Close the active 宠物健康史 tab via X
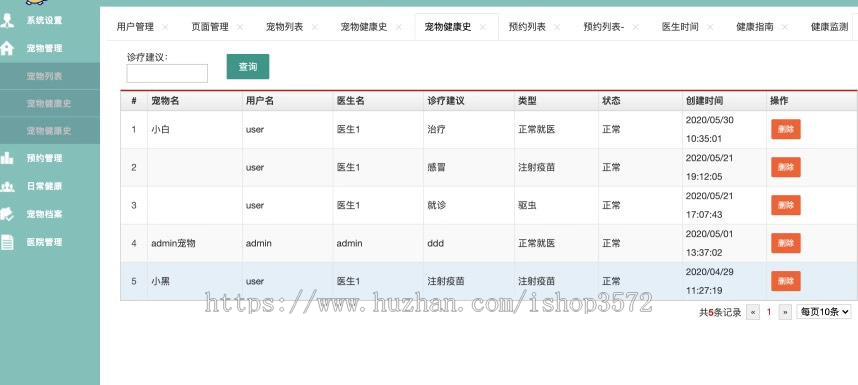The width and height of the screenshot is (858, 385). pos(483,27)
